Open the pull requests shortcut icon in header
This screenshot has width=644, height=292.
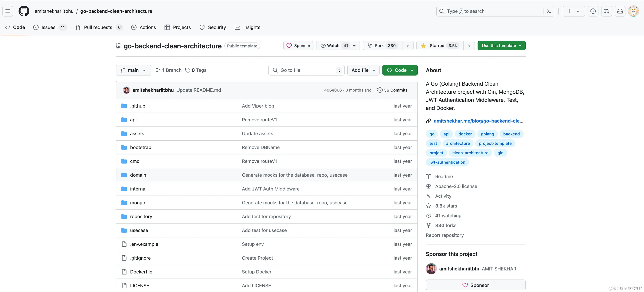607,11
